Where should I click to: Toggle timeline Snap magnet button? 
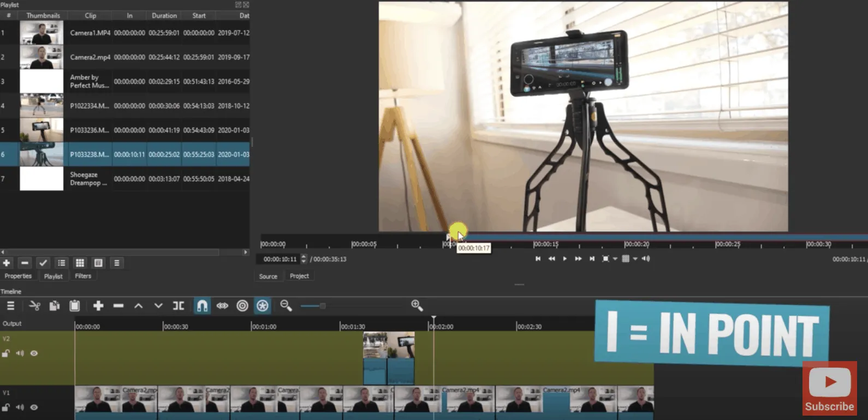click(x=202, y=306)
